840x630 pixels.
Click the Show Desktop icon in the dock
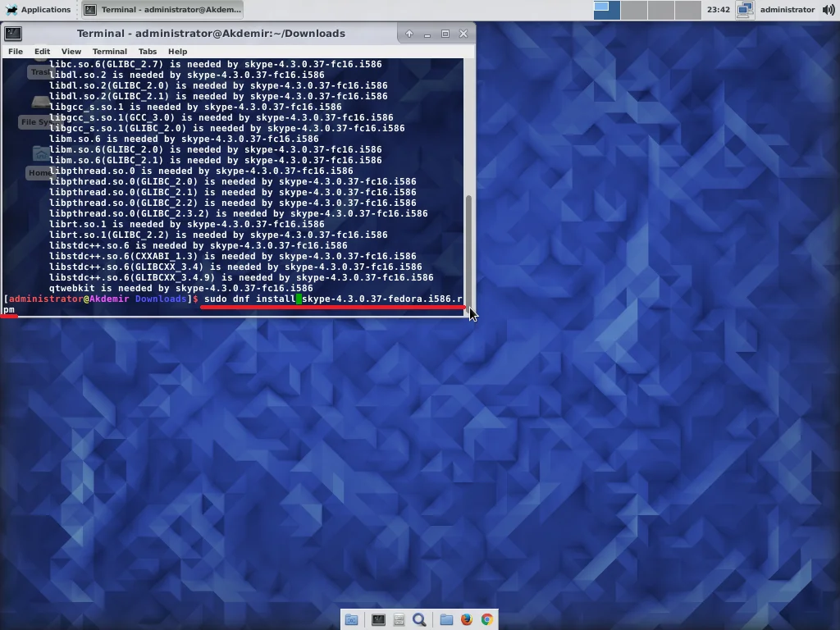tap(351, 620)
